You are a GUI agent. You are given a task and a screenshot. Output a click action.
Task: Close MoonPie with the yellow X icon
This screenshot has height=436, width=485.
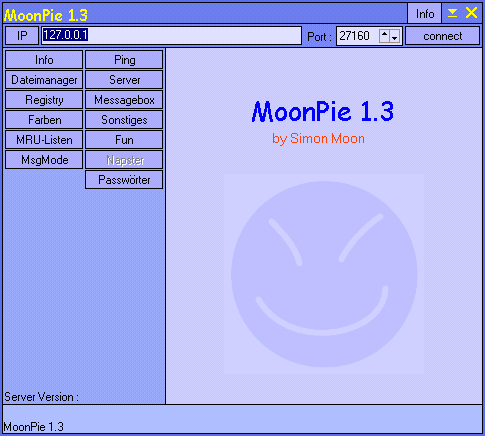[471, 13]
